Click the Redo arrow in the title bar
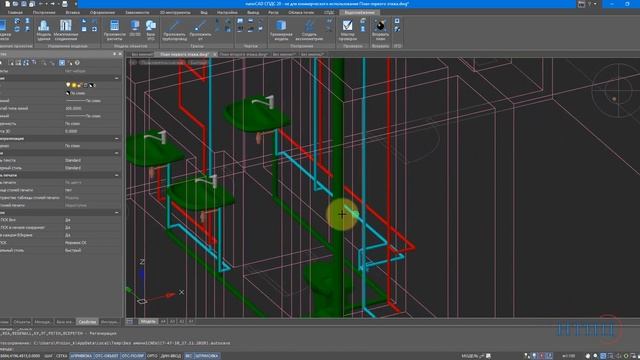This screenshot has width=640, height=360. click(52, 4)
